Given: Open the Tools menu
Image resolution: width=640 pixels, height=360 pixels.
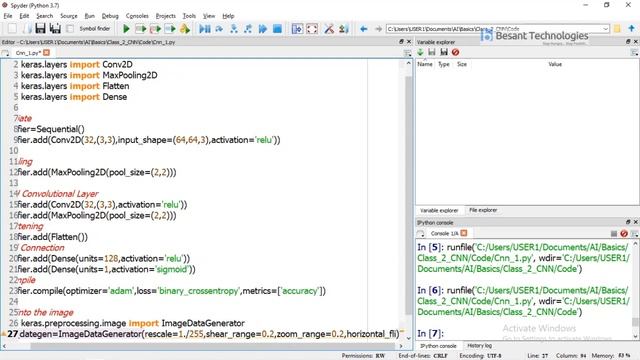Looking at the screenshot, I should pos(189,16).
